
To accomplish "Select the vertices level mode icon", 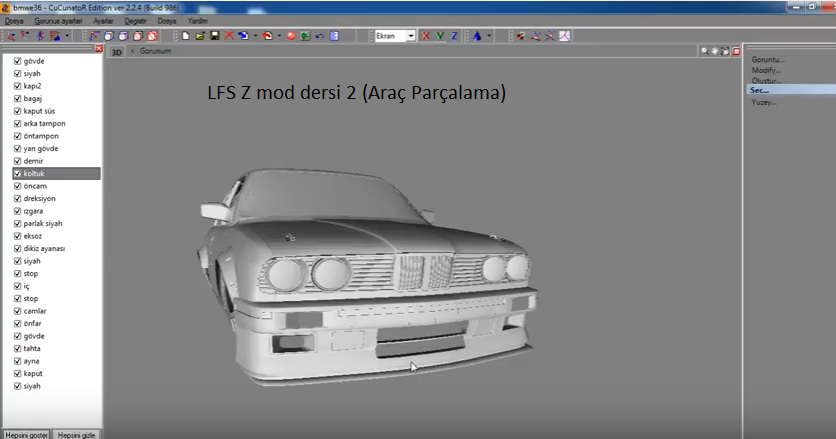I will (x=11, y=36).
